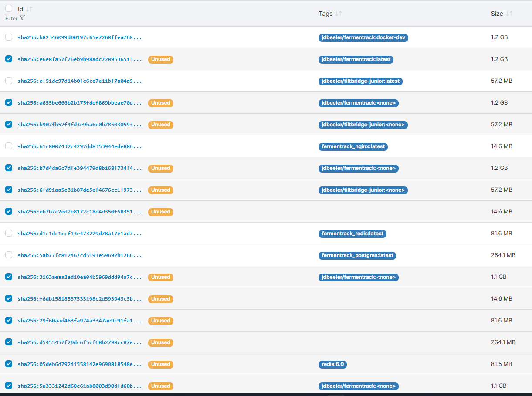Uncheck the sha256:6fd91aa5e31b87de5ef4 image row
This screenshot has width=532, height=396.
(x=9, y=190)
